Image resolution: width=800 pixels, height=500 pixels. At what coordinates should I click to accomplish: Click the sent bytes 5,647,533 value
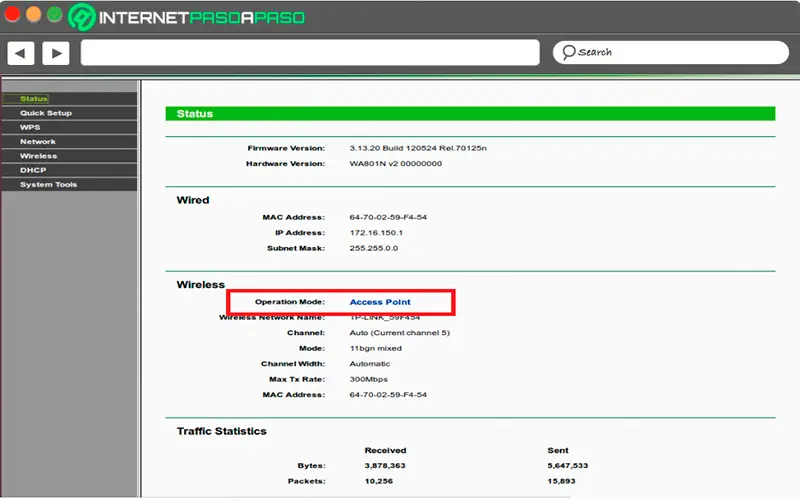pyautogui.click(x=567, y=466)
